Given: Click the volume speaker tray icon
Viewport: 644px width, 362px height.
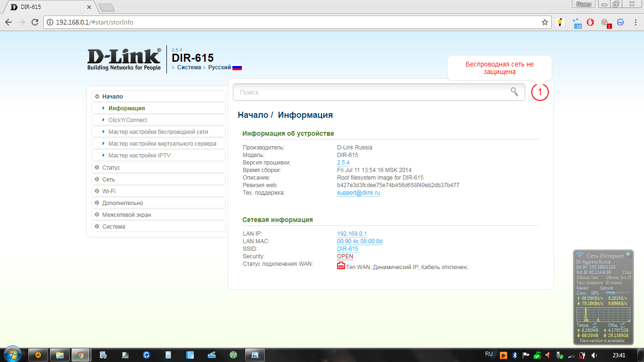Looking at the screenshot, I should click(x=594, y=355).
